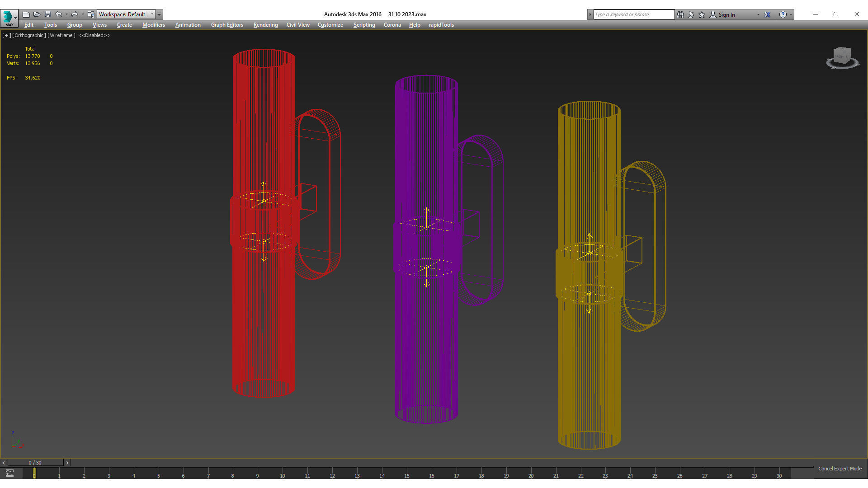This screenshot has width=868, height=488.
Task: Open the Workspace: Default dropdown
Action: [x=126, y=14]
